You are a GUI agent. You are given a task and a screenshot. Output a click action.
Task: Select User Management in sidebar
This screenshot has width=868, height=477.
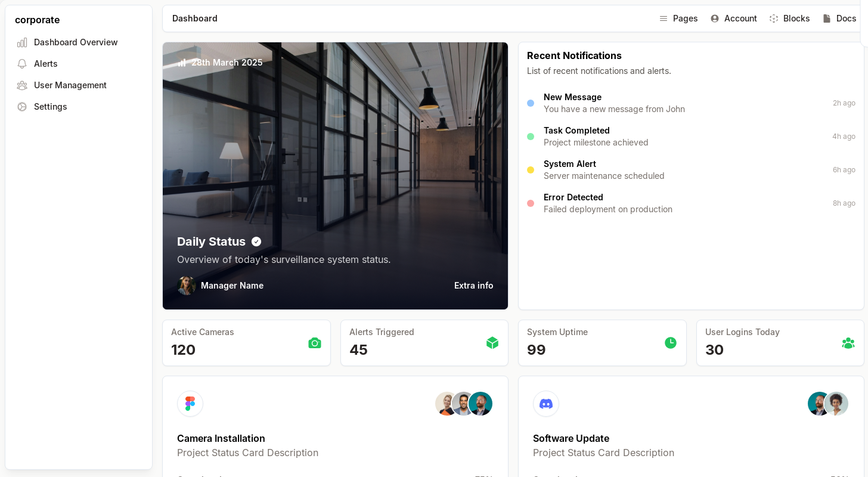point(70,85)
